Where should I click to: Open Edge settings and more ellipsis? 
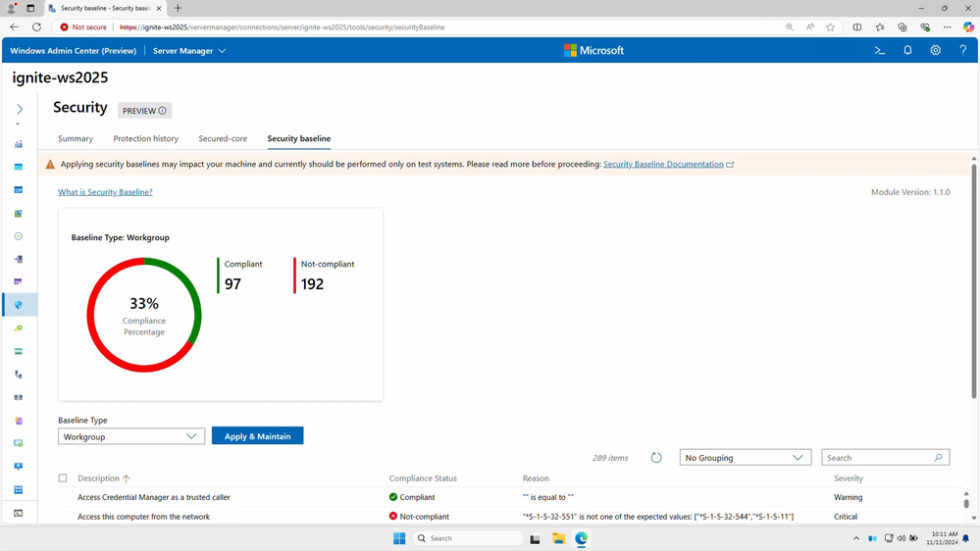[x=948, y=26]
